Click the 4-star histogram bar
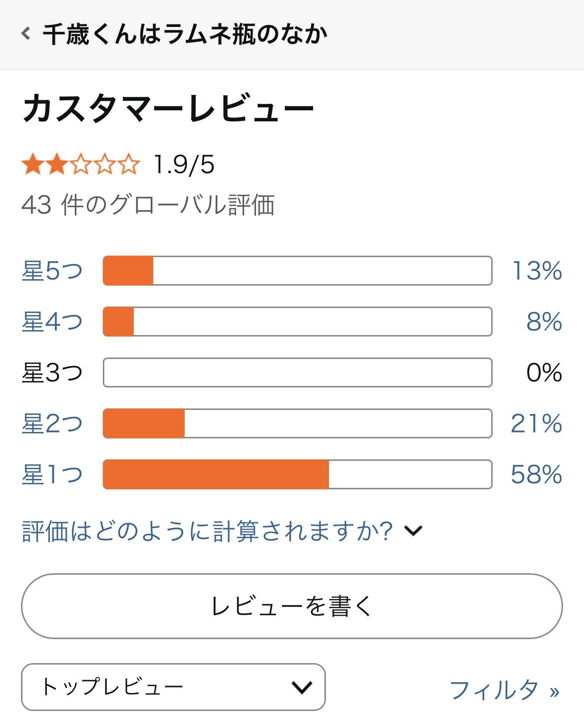This screenshot has width=584, height=728. click(297, 322)
